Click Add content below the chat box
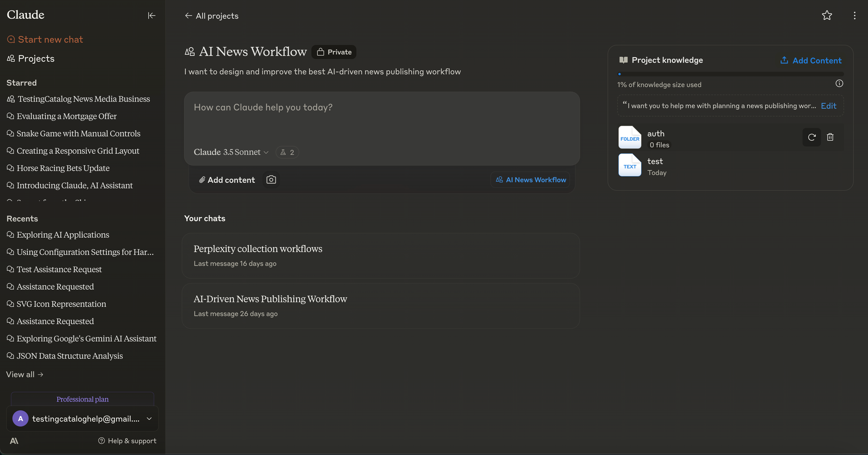This screenshot has width=868, height=455. [227, 180]
